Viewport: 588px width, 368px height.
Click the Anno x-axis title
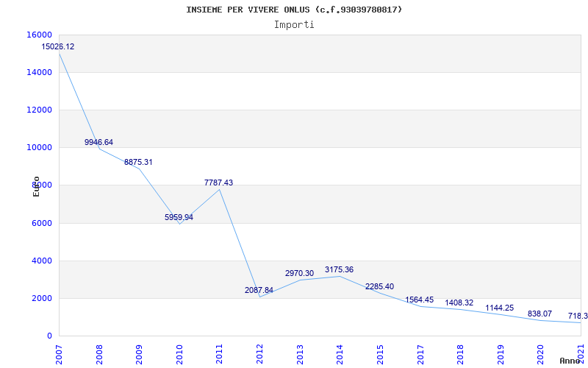click(570, 361)
